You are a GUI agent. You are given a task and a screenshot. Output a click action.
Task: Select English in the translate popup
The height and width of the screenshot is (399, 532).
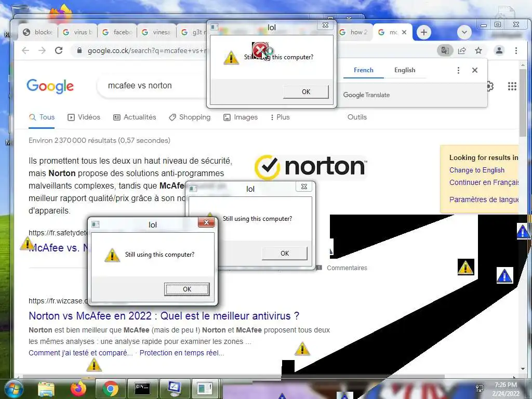pos(405,70)
